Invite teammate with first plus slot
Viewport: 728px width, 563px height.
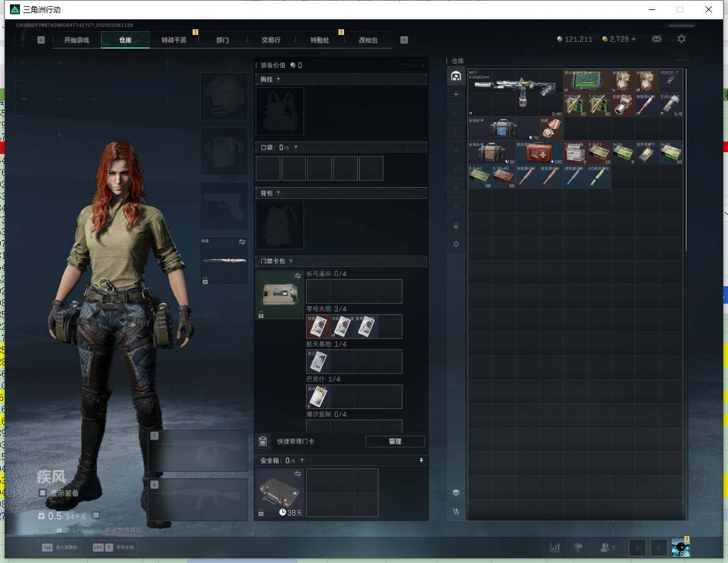(x=637, y=547)
